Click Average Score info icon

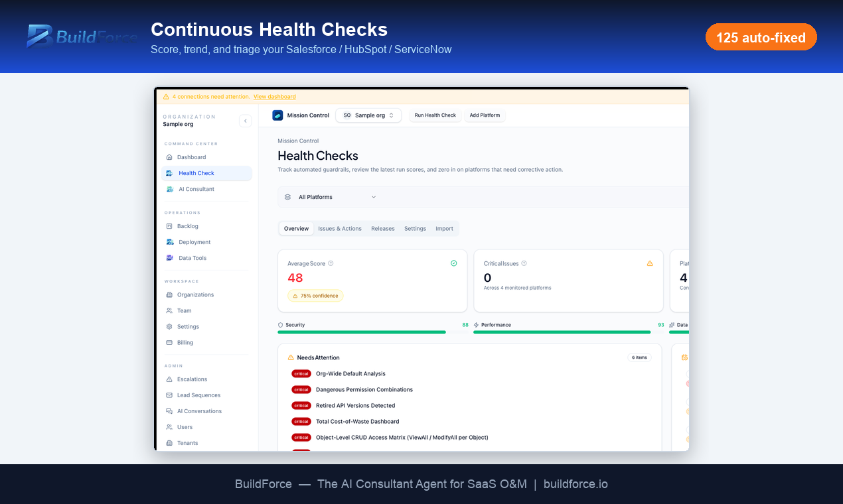click(x=331, y=263)
